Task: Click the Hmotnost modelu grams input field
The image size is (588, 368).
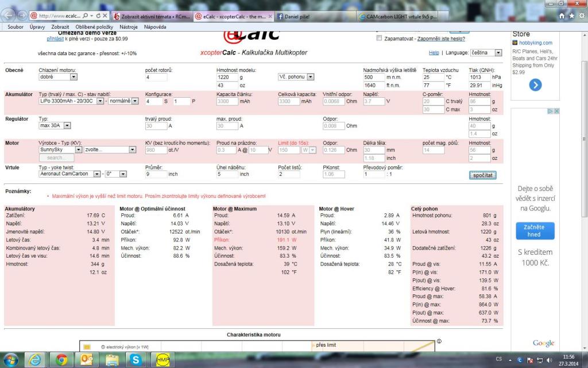Action: tap(227, 76)
